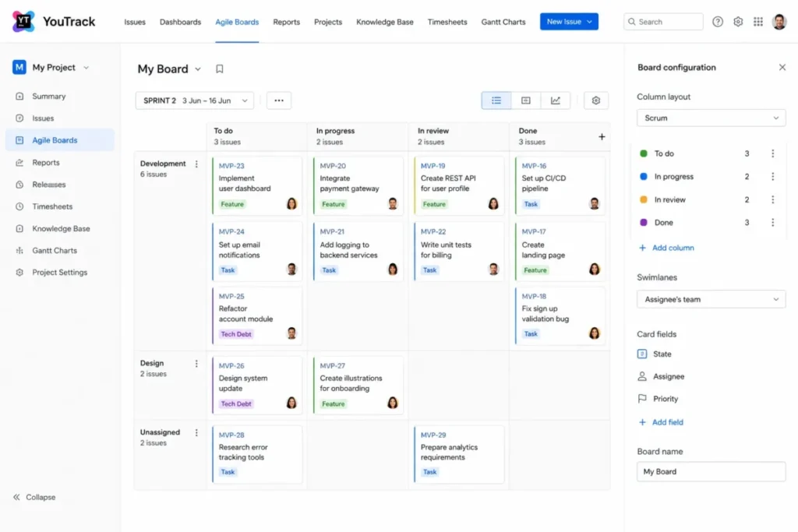The width and height of the screenshot is (798, 532).
Task: Open Releases in the sidebar
Action: click(x=60, y=185)
